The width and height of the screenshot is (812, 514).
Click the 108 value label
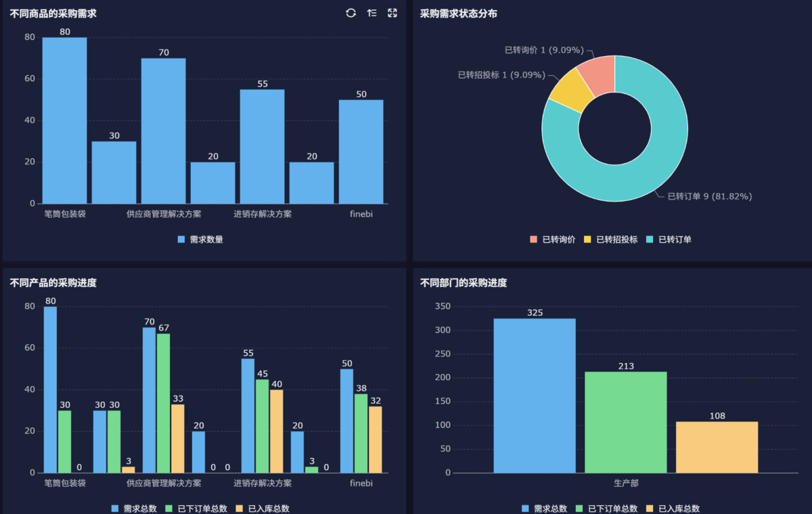717,416
